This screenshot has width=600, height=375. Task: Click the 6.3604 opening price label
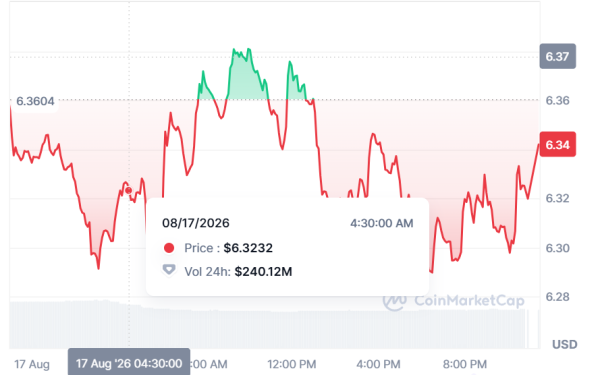[x=35, y=101]
